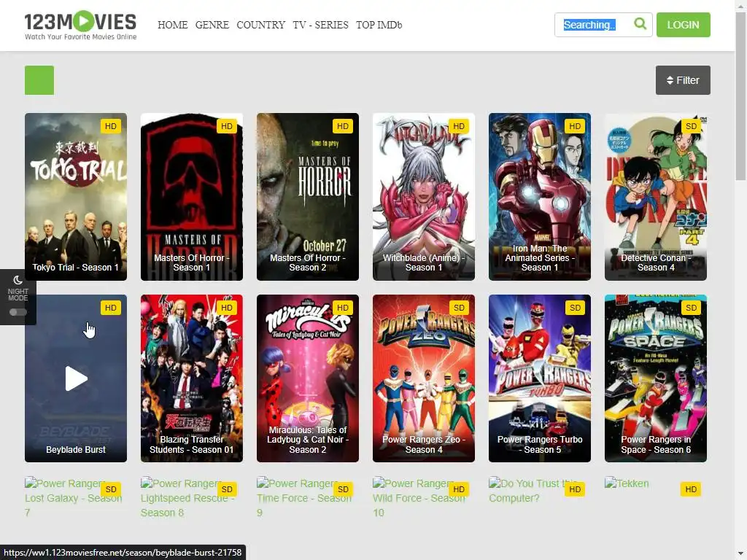Open Tokyo Trial - Season 1 poster
Image resolution: width=747 pixels, height=560 pixels.
[76, 197]
